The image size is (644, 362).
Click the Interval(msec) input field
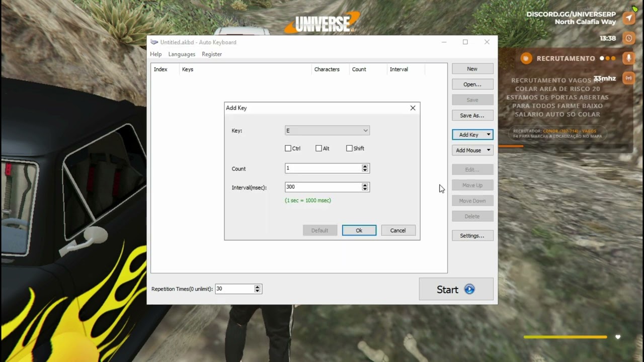coord(324,187)
